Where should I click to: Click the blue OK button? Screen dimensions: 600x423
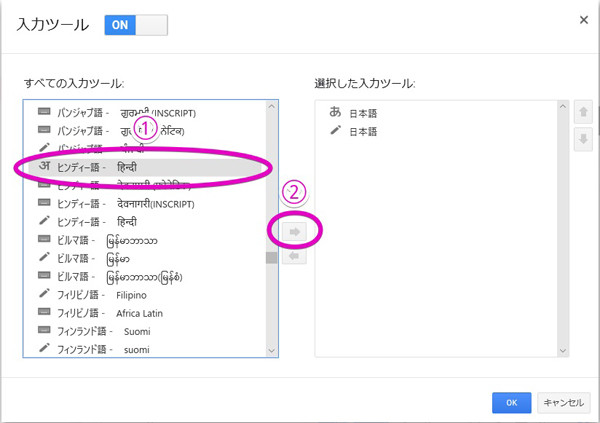[511, 402]
